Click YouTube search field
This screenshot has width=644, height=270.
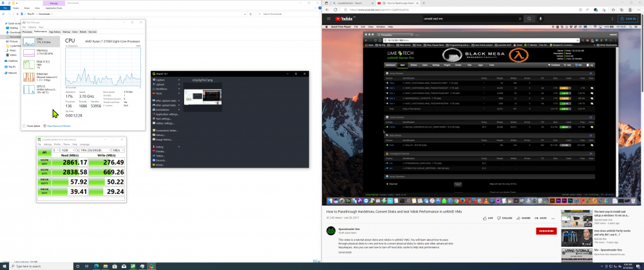(470, 19)
